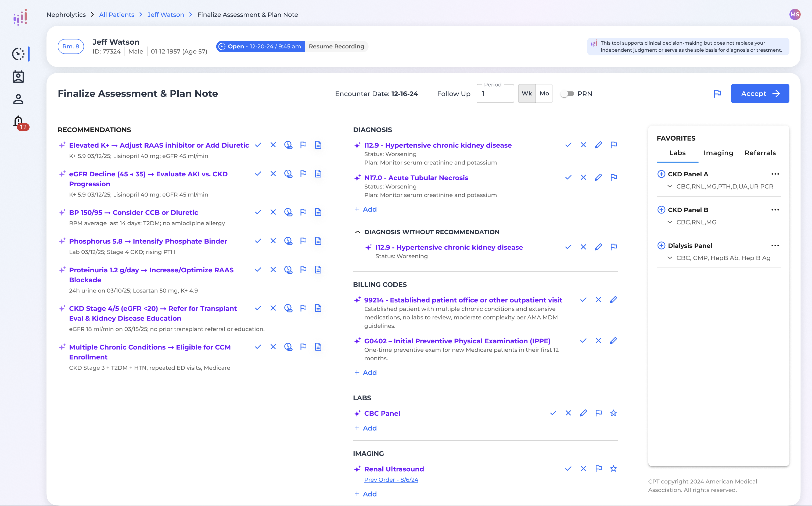Navigate to All Patients breadcrumb
The image size is (812, 506).
point(117,15)
